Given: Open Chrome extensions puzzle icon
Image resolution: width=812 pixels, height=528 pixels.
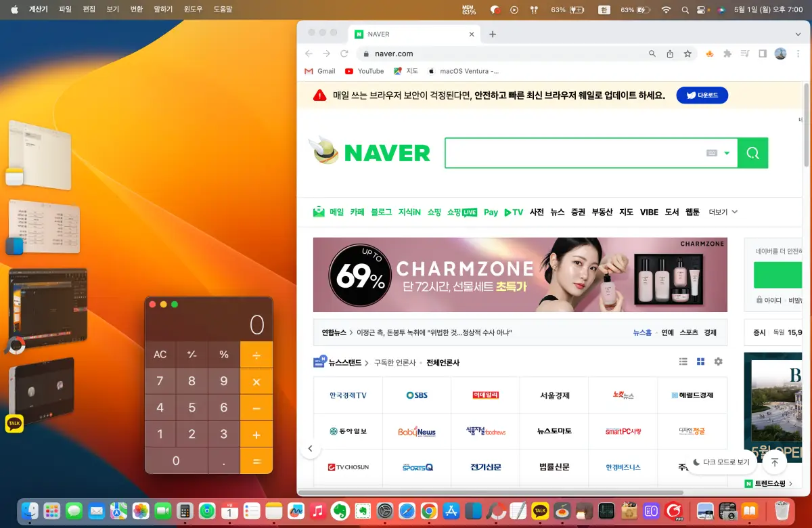Looking at the screenshot, I should (726, 53).
